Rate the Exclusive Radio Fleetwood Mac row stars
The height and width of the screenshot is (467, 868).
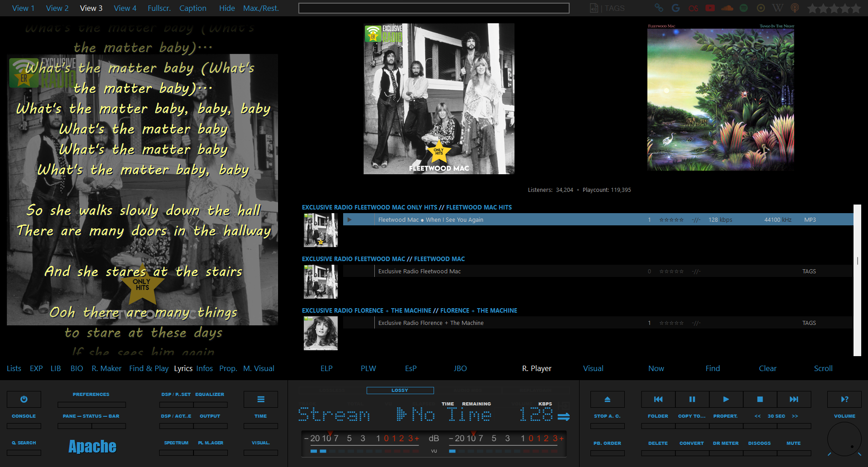point(671,271)
